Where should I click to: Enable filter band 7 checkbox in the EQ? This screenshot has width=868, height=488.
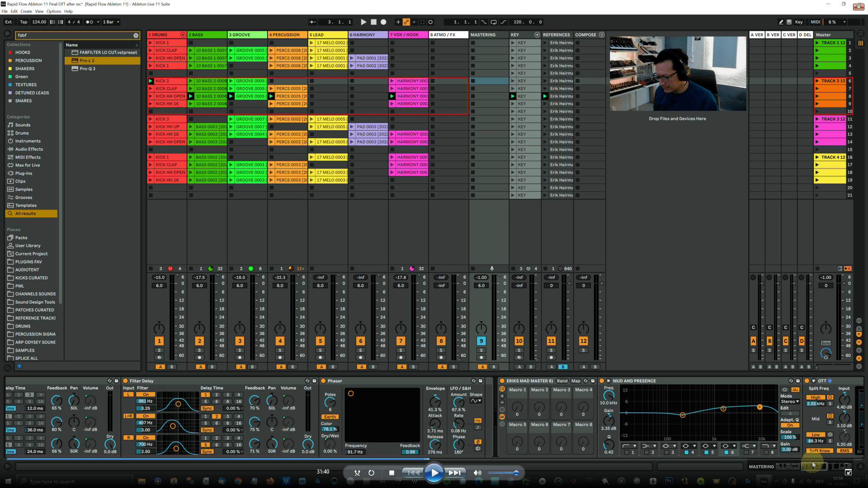(x=746, y=452)
